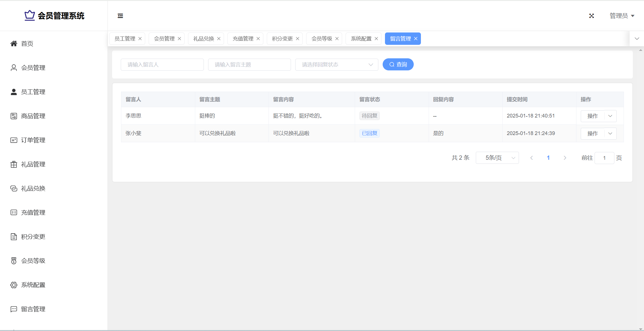
Task: Click the chat bubble icon for 留言管理
Action: tap(14, 309)
